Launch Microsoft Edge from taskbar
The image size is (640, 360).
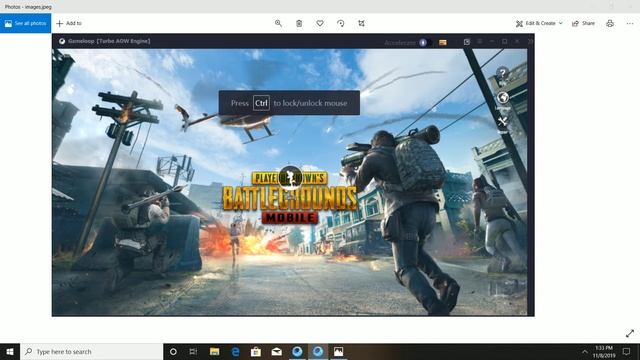(235, 351)
